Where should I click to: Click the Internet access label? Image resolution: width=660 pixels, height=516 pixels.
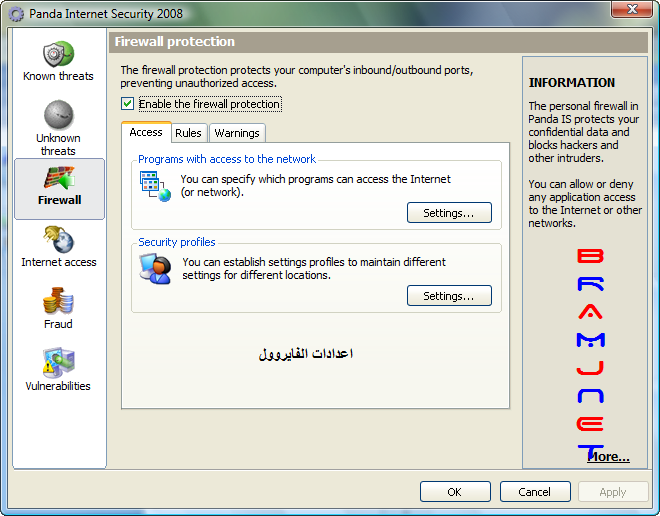click(x=59, y=262)
